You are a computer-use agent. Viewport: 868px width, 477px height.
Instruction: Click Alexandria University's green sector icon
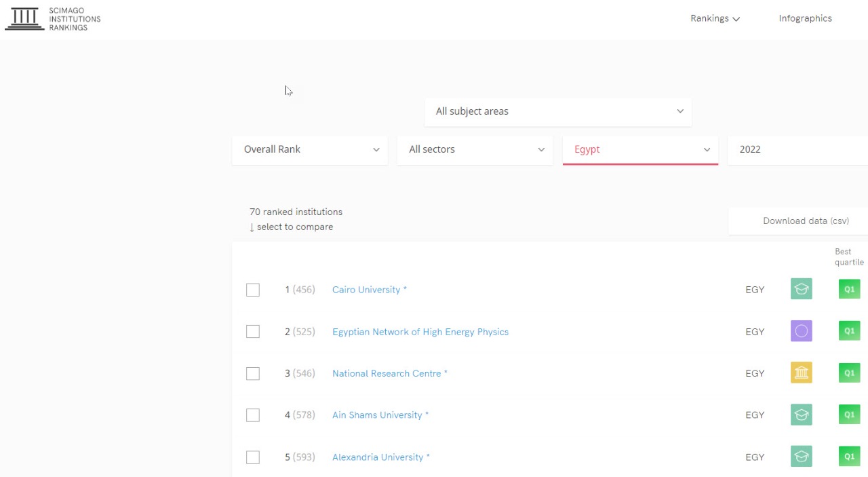coord(801,457)
